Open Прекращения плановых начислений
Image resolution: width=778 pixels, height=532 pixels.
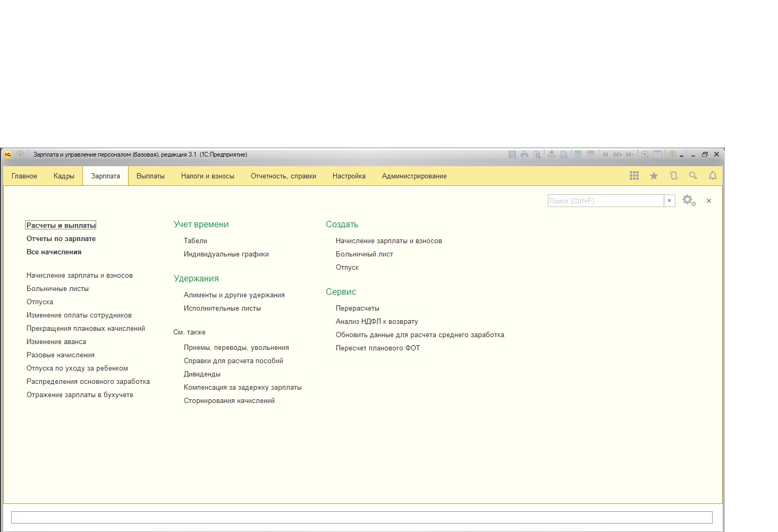86,329
